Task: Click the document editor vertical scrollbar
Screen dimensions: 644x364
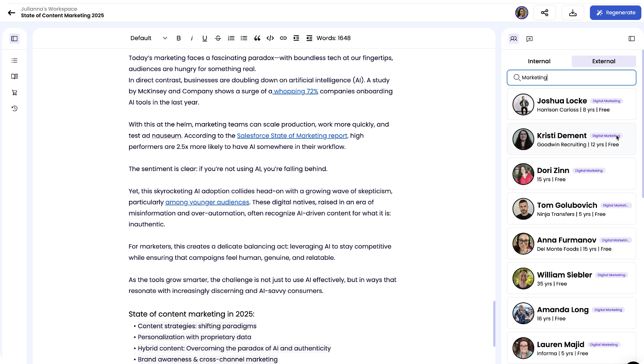Action: click(x=494, y=323)
